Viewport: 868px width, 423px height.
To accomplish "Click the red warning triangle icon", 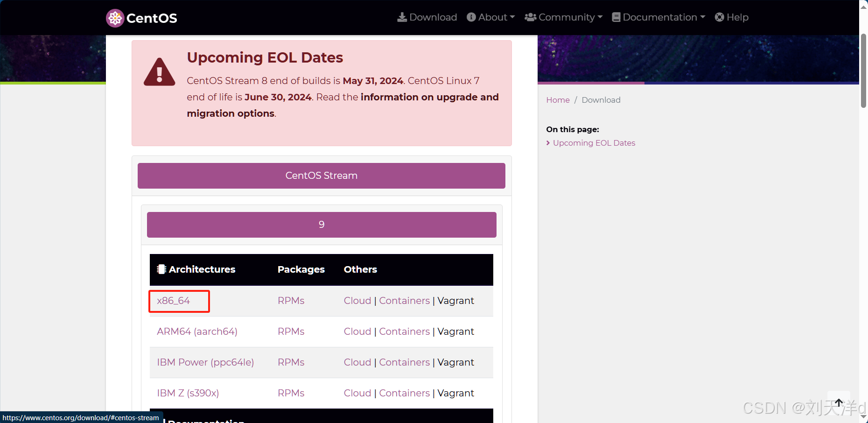I will 159,72.
